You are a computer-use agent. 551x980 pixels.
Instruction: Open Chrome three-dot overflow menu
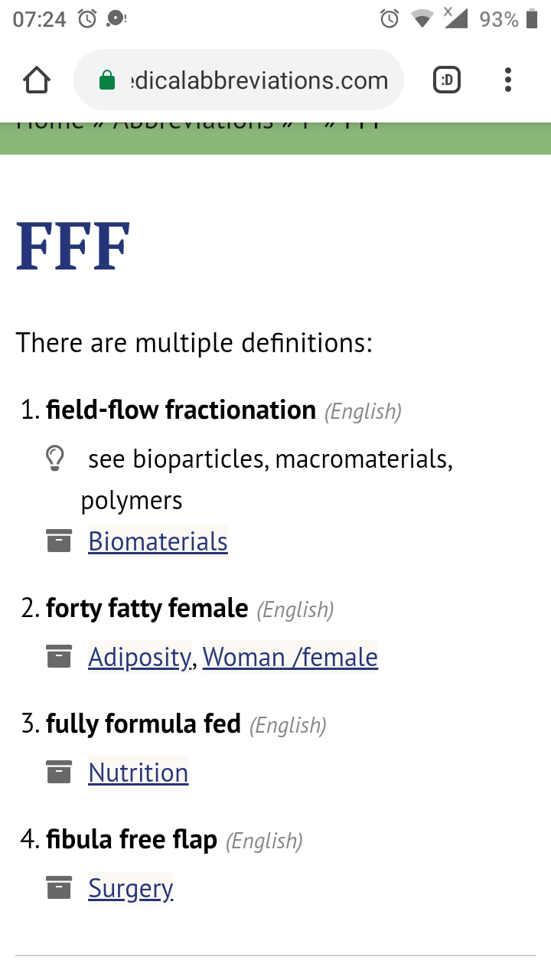coord(508,80)
